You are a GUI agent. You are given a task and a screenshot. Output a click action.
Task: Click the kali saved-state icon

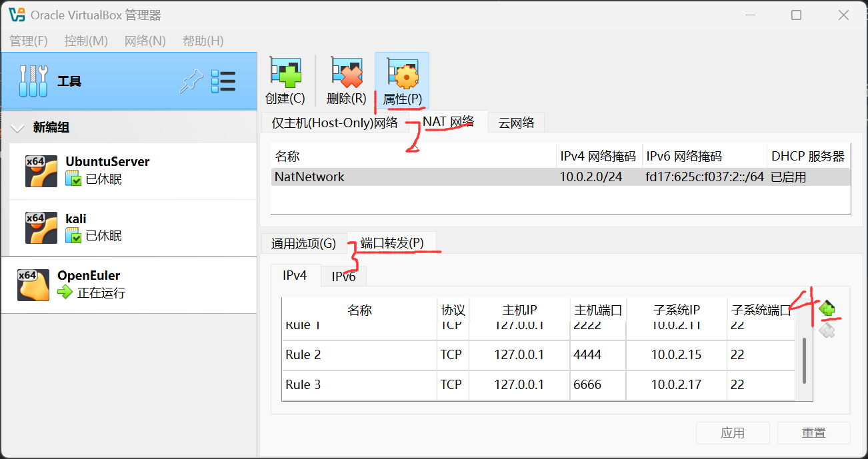[x=73, y=235]
